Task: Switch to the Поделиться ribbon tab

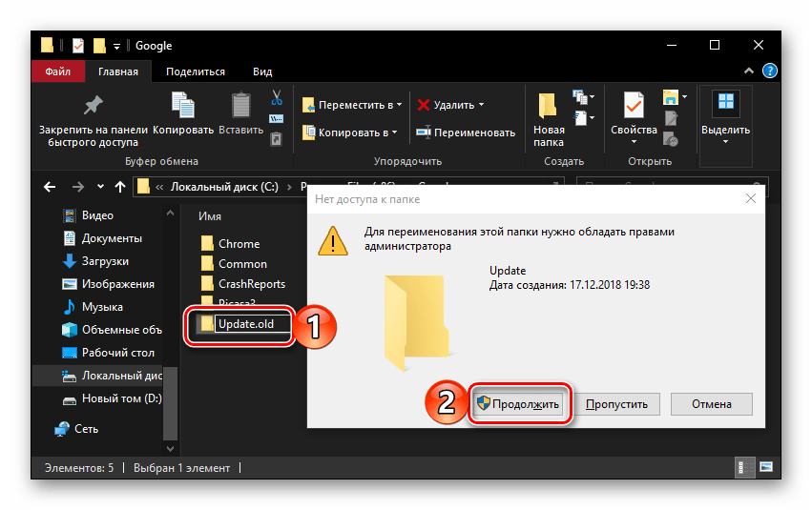Action: click(196, 71)
